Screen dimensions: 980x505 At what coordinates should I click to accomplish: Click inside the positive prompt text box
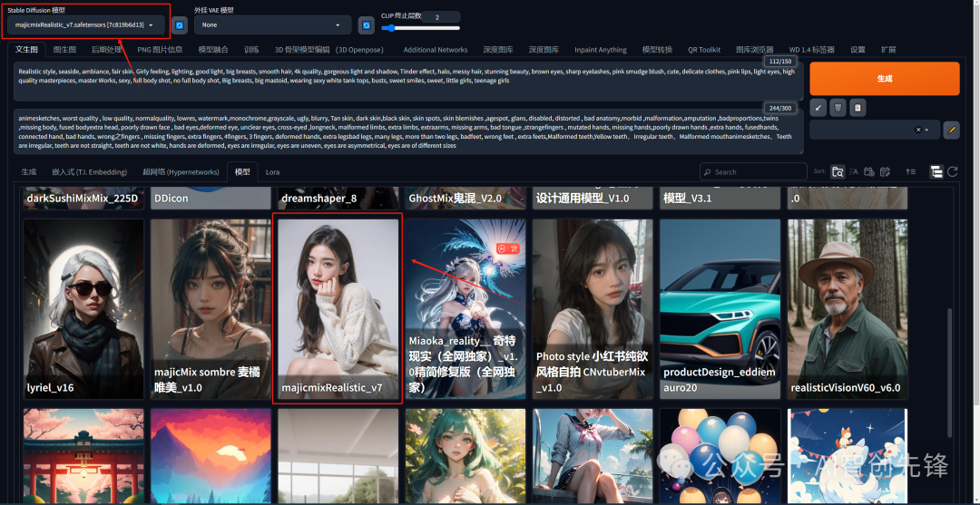click(x=408, y=82)
